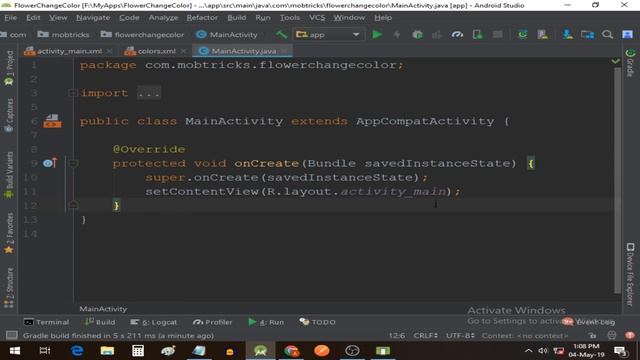Run app with coverage icon

pos(437,35)
